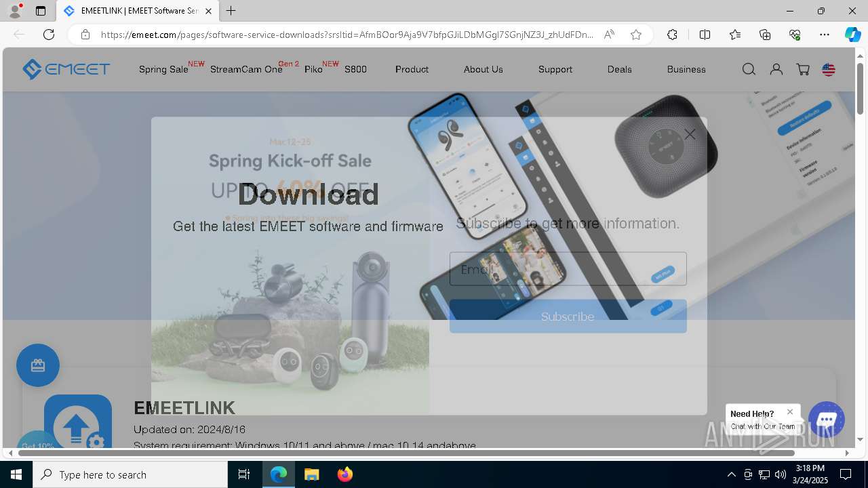
Task: Open browser extensions puzzle icon
Action: [672, 35]
